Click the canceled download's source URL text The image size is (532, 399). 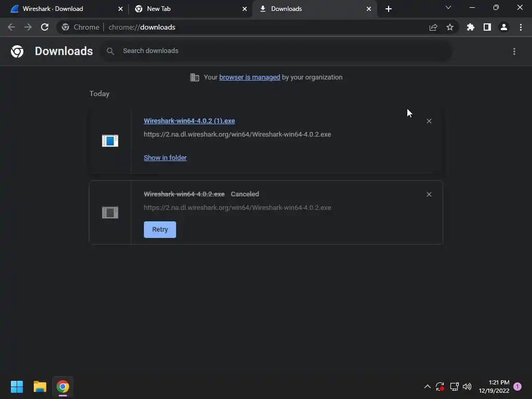[237, 208]
